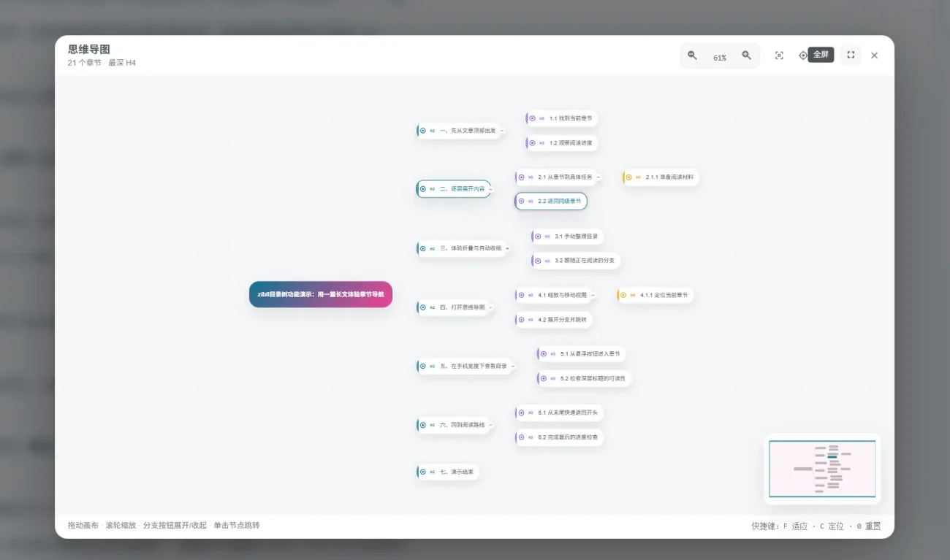The width and height of the screenshot is (950, 560).
Task: Collapse the 二、逐层展开内容 branch
Action: coord(490,189)
